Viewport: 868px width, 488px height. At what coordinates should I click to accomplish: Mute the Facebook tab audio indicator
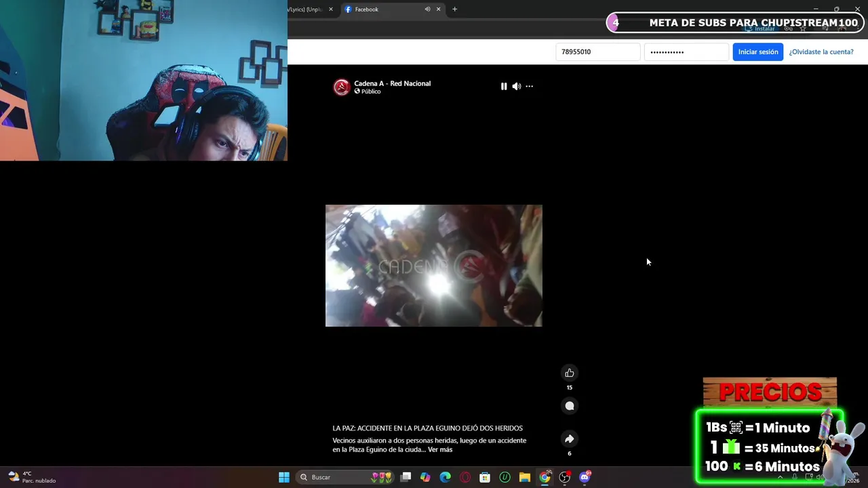pos(427,9)
